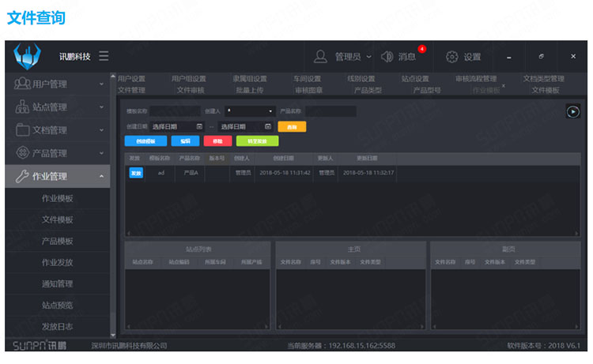Screen dimensions: 593x364
Task: Click the hamburger menu icon beside 讯鹏科技
Action: pos(104,57)
